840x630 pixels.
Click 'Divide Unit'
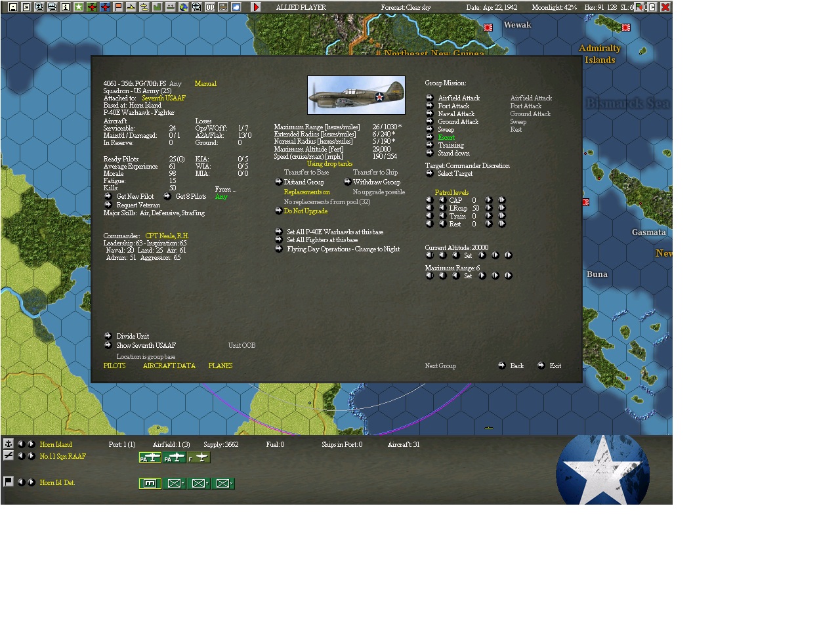tap(108, 336)
